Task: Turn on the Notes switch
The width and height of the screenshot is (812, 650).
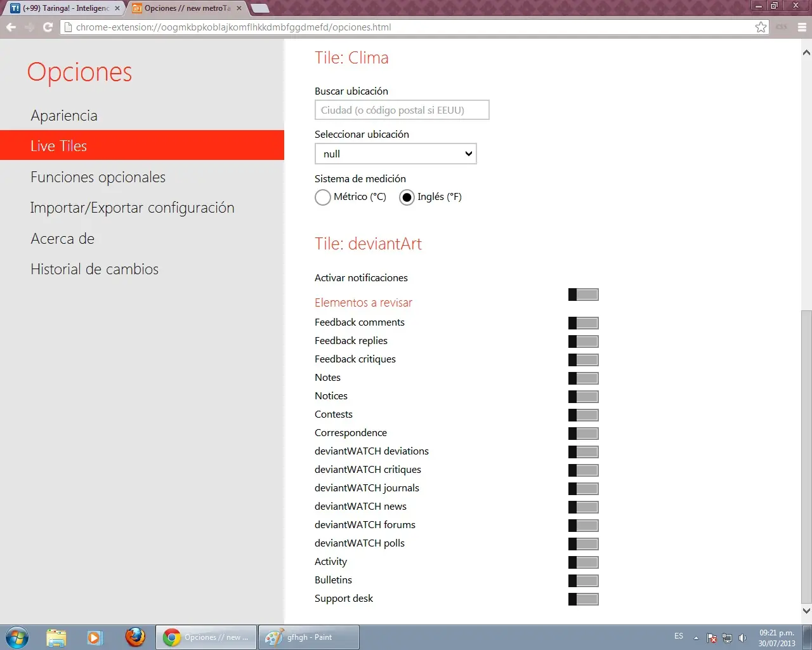Action: coord(584,378)
